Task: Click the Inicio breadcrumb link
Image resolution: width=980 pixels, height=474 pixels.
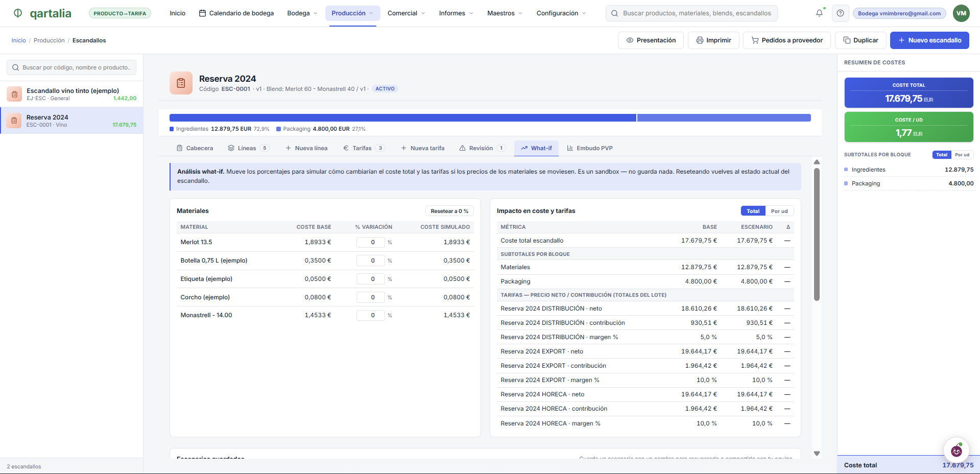Action: pyautogui.click(x=19, y=40)
